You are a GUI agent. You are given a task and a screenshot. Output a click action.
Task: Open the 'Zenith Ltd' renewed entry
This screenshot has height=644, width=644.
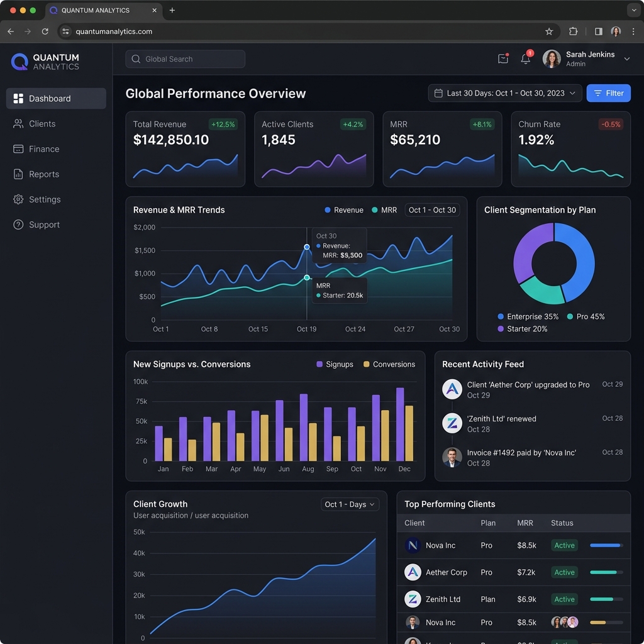[532, 423]
